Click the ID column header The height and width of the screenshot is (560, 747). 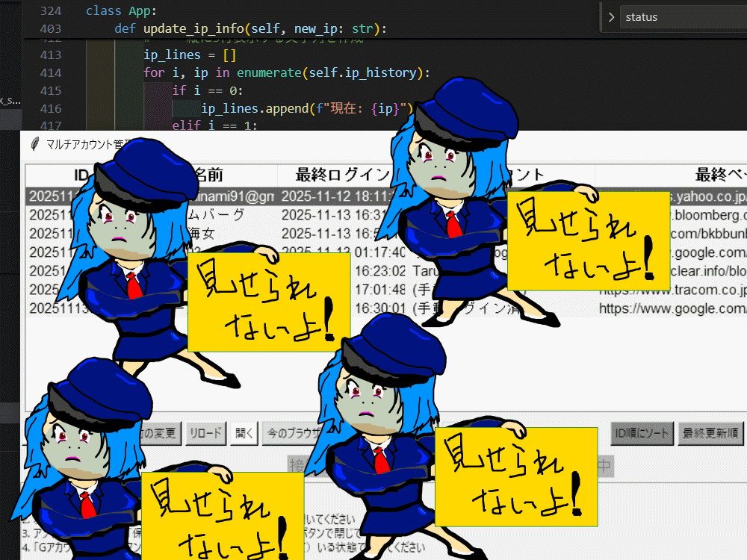tap(81, 175)
